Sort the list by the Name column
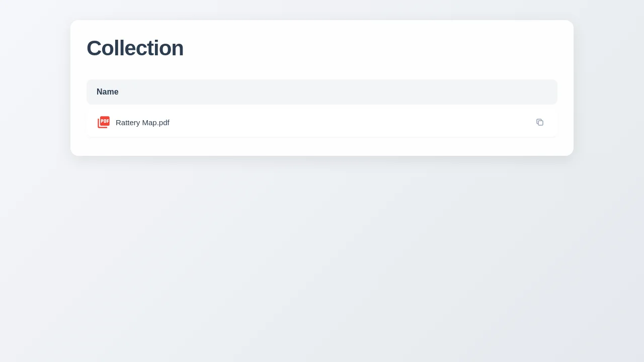 point(108,92)
